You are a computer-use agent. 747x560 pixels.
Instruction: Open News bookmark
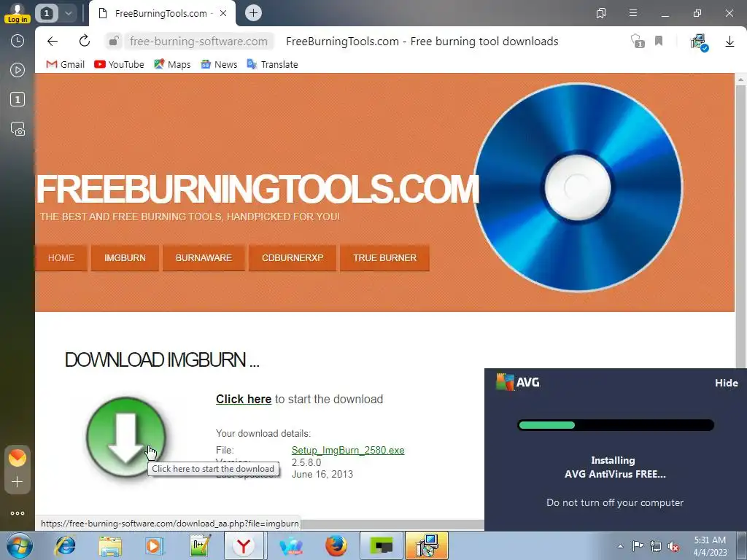[219, 64]
